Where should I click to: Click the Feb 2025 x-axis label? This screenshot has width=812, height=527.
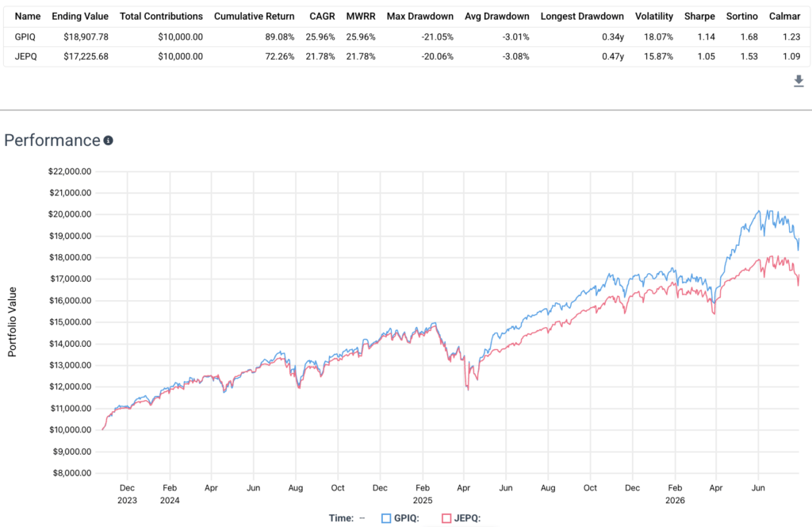[x=423, y=494]
